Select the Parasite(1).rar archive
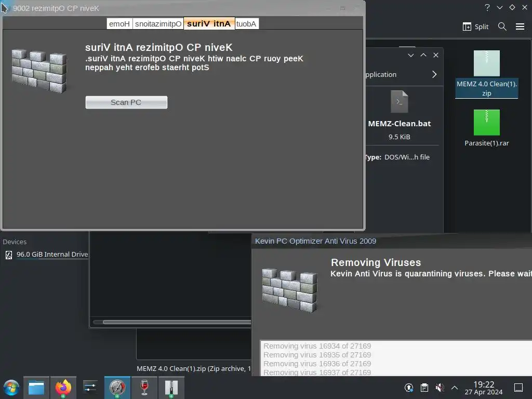Viewport: 532px width, 399px height. click(x=486, y=128)
